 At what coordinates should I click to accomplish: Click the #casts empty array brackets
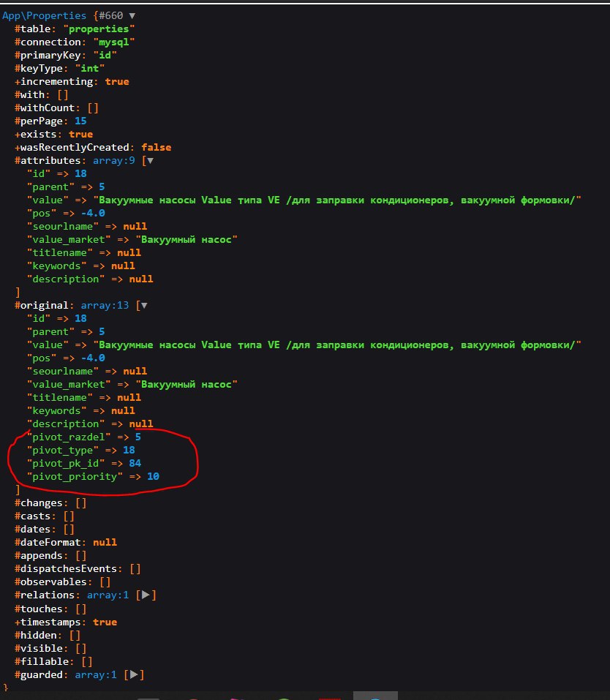(69, 516)
